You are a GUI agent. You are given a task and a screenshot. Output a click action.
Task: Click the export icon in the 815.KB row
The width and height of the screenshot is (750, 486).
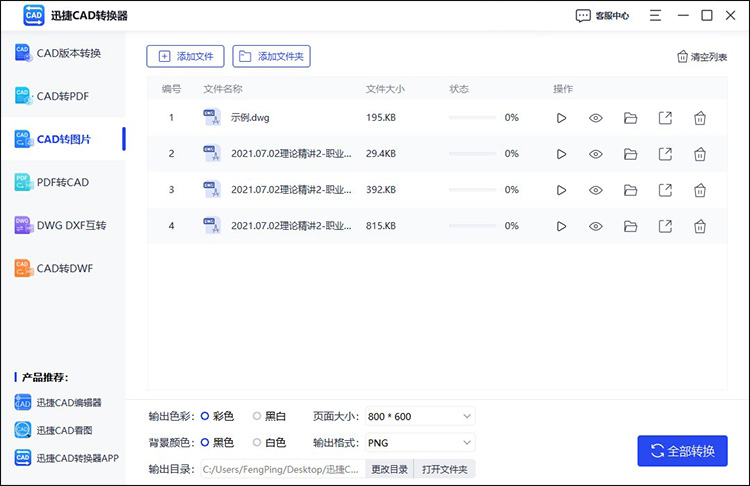click(665, 226)
